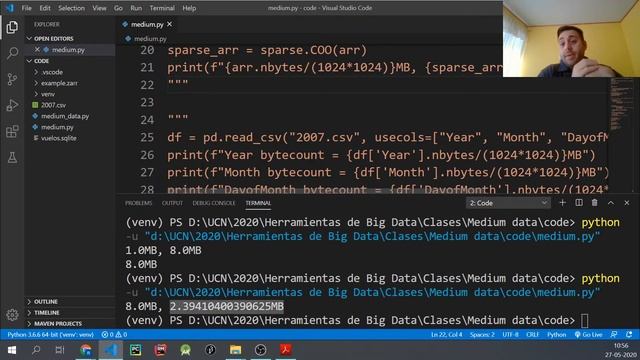Open the Run menu
640x360 pixels.
[136, 8]
